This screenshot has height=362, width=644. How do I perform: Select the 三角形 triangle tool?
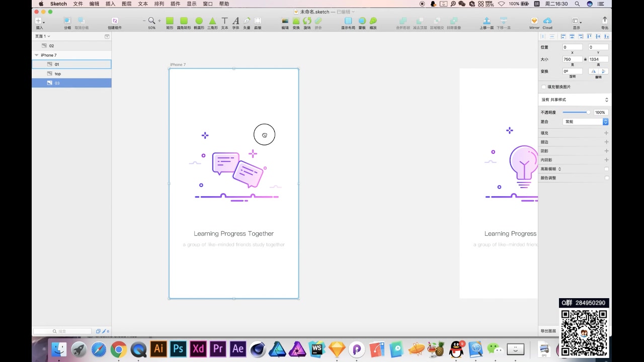(212, 21)
